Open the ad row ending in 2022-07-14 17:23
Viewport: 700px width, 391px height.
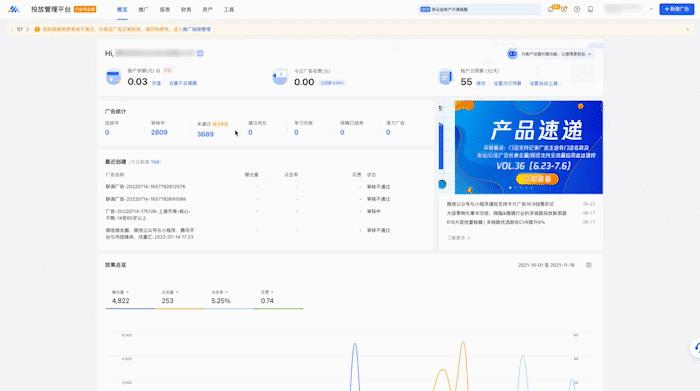[265, 233]
